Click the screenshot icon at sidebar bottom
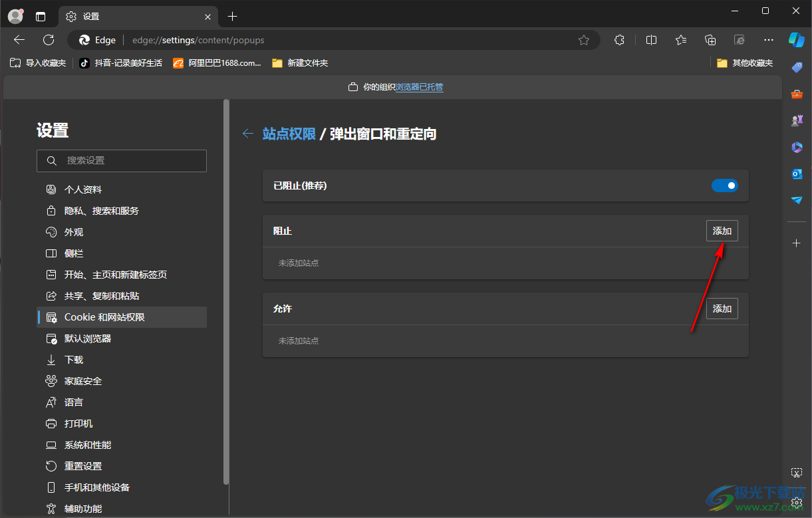This screenshot has height=518, width=812. coord(797,473)
